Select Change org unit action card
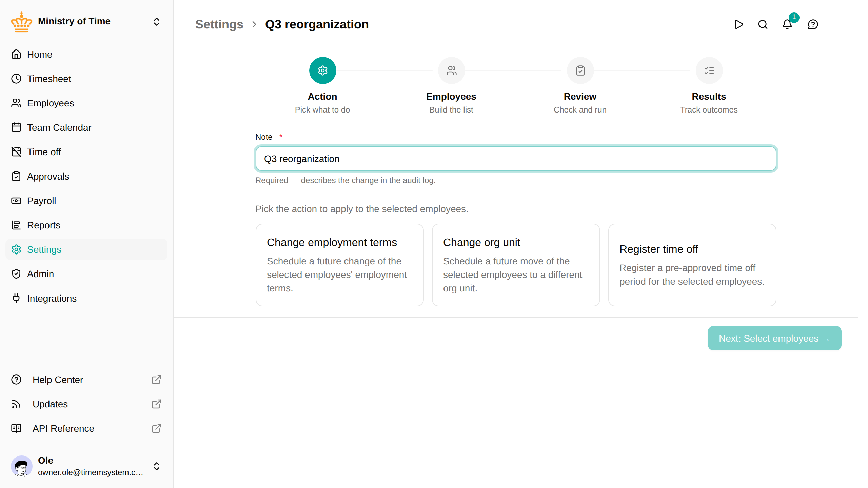Viewport: 868px width, 488px height. pyautogui.click(x=516, y=265)
